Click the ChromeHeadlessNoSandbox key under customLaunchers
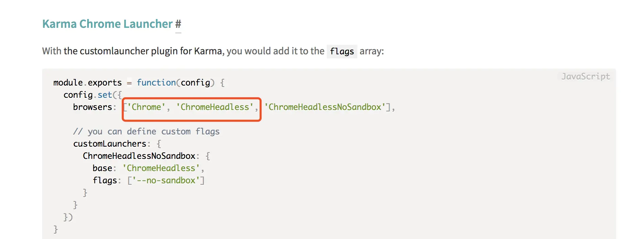Screen dimensions: 644x239 (139, 156)
